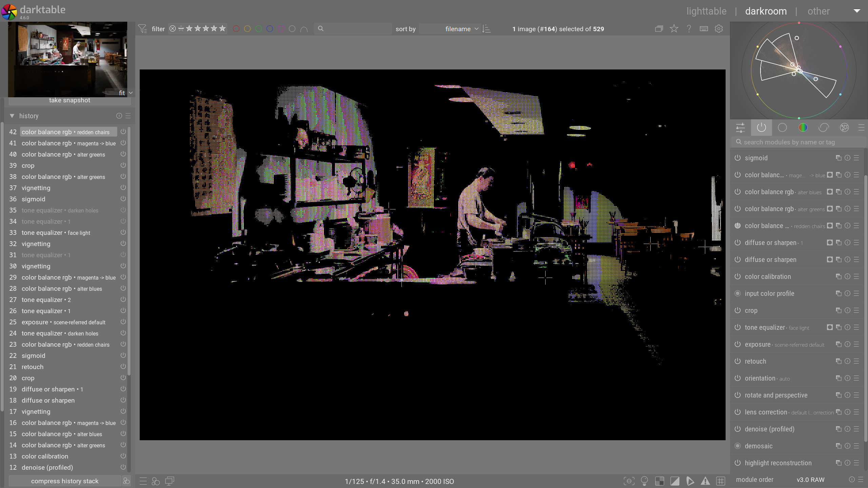
Task: Open the quick access panel sliders icon
Action: tap(741, 127)
